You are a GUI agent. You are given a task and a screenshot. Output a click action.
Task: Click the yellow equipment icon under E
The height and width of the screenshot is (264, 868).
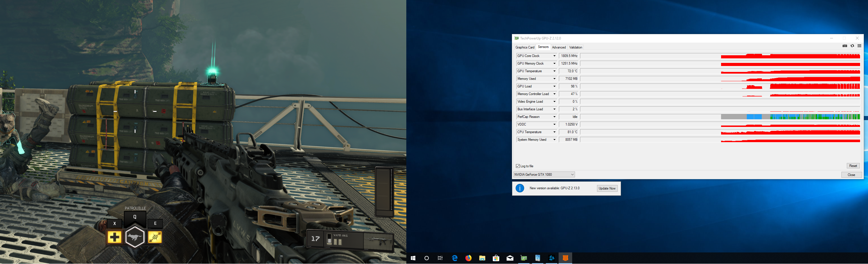click(155, 237)
